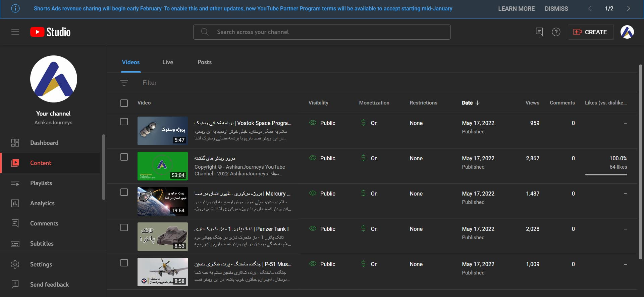The image size is (644, 297).
Task: Click the Playlists sidebar icon
Action: pyautogui.click(x=15, y=183)
